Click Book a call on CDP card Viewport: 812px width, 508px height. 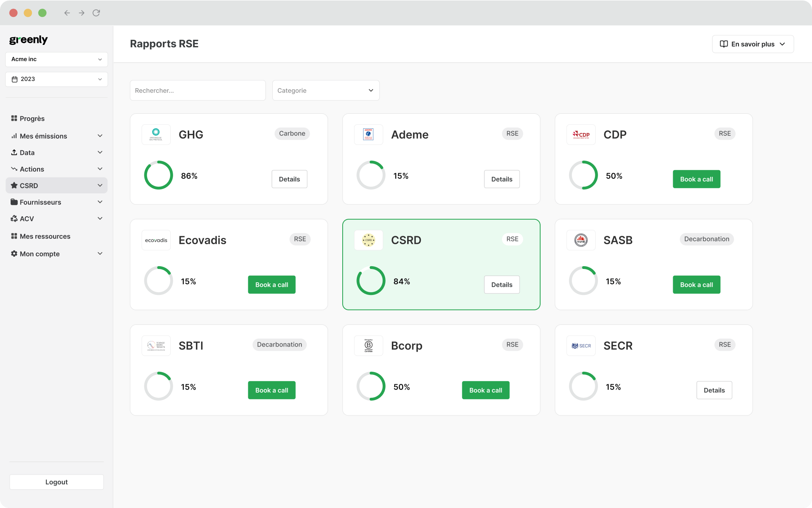(x=696, y=179)
